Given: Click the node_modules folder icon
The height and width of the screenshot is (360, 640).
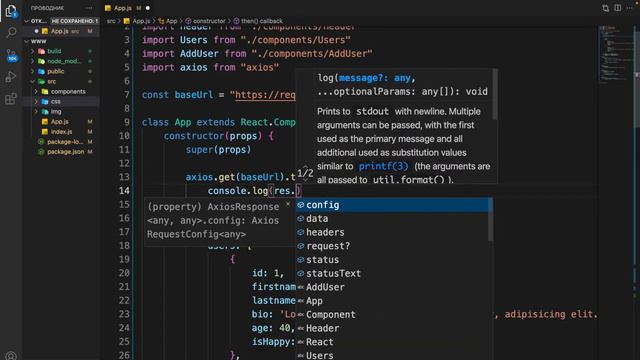Looking at the screenshot, I should 41,61.
